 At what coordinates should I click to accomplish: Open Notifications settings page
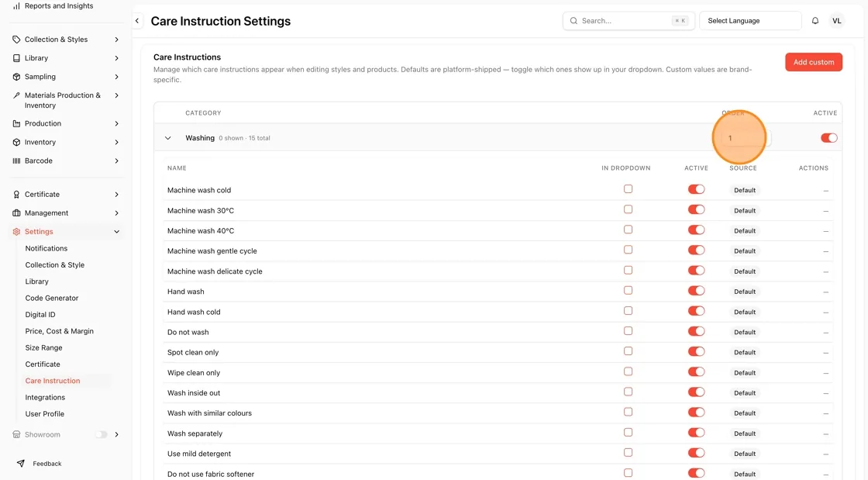(46, 249)
